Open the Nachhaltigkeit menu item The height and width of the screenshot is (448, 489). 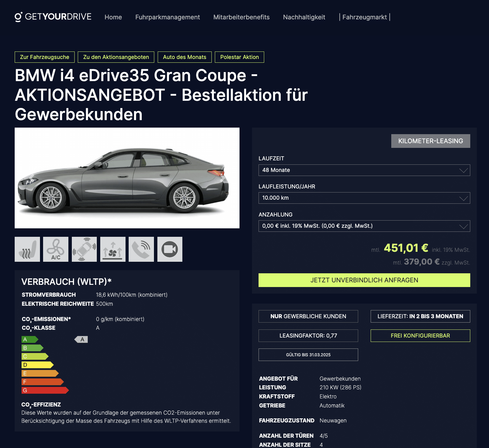(304, 17)
